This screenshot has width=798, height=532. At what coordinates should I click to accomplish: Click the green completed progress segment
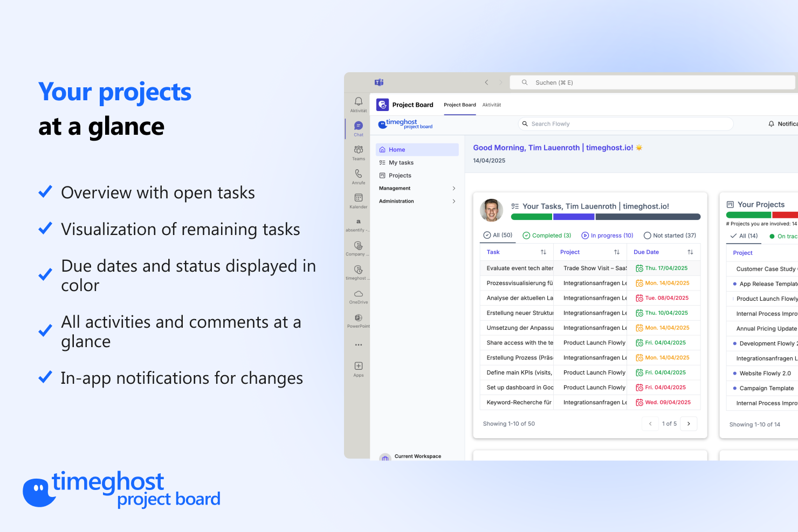point(532,217)
